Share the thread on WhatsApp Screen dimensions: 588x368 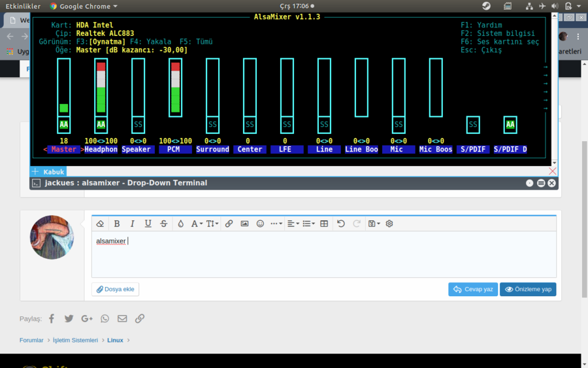tap(105, 319)
